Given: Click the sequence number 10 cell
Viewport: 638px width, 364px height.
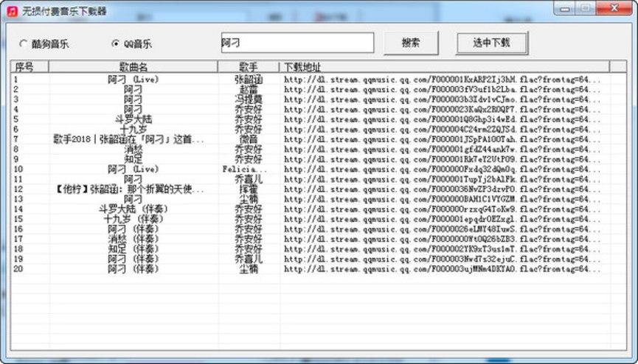Looking at the screenshot, I should click(x=18, y=169).
